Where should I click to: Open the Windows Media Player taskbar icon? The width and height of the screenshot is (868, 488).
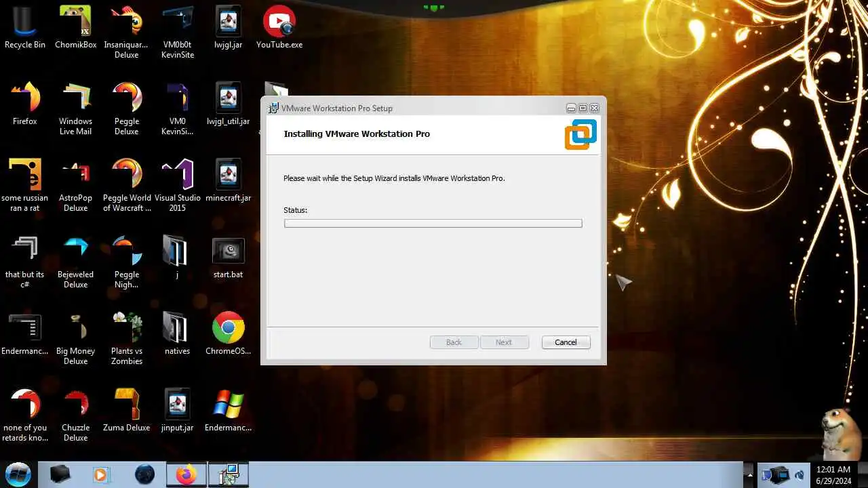point(101,474)
